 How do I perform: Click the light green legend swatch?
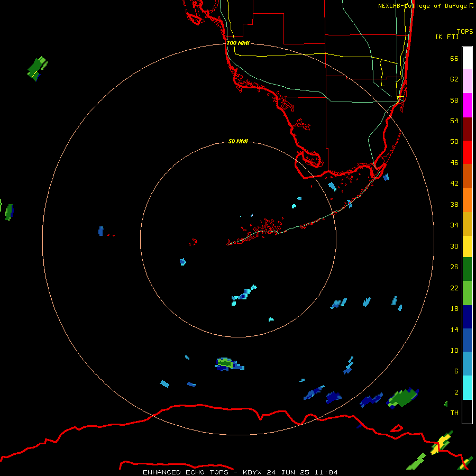[x=467, y=293]
